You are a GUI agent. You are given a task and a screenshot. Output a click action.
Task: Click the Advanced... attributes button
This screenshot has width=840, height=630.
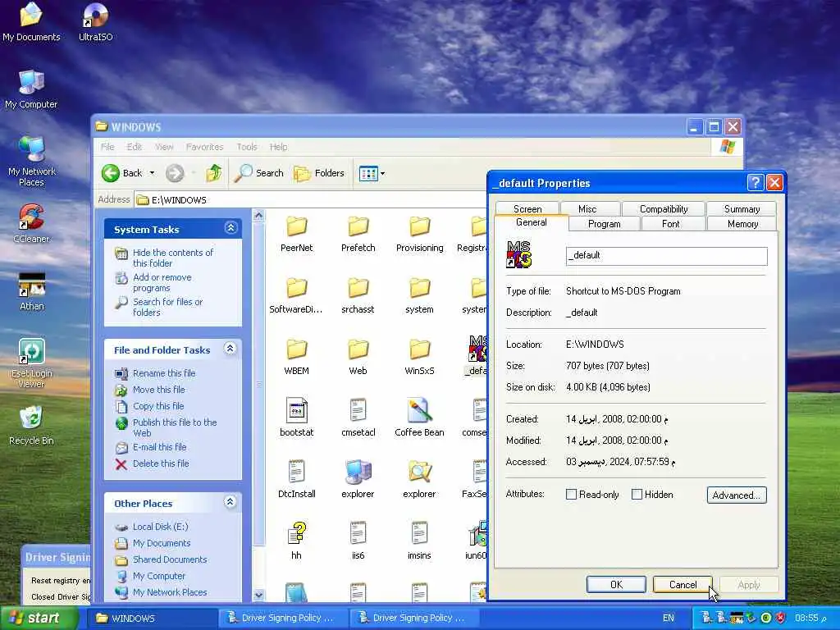[737, 495]
